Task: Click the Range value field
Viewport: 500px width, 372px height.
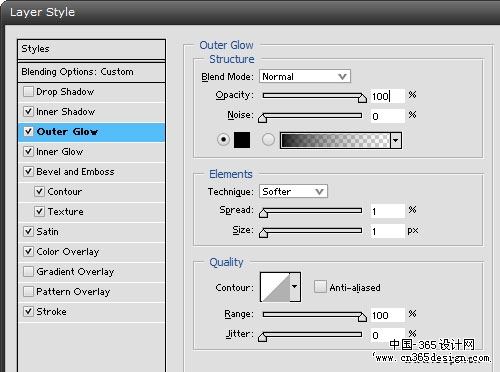Action: pos(388,315)
